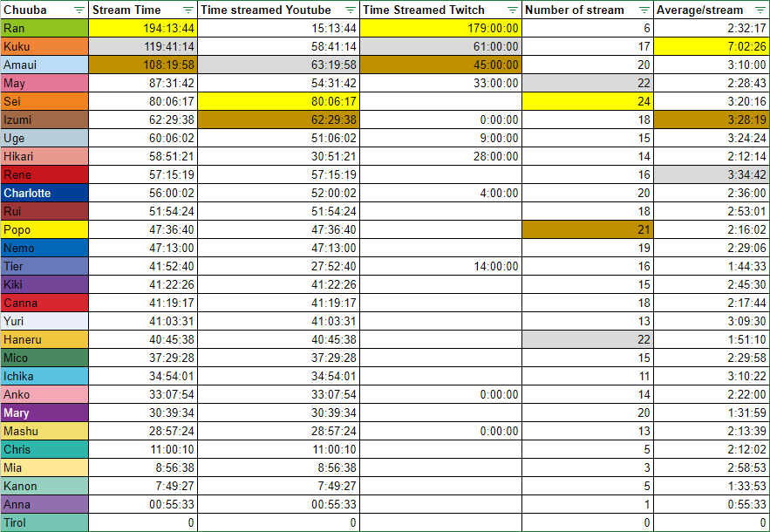Open the Stream Time column filter icon
Screen dimensions: 770x532
tap(187, 10)
